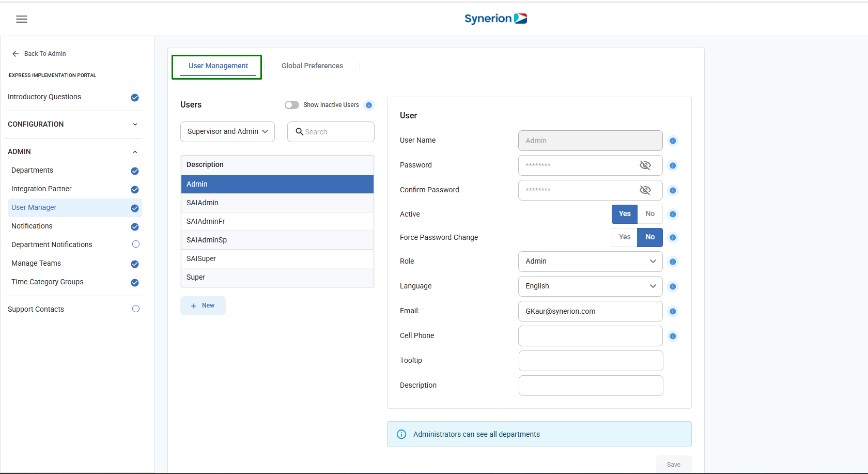The image size is (868, 474).
Task: Select SAISuper in users list
Action: coord(277,259)
